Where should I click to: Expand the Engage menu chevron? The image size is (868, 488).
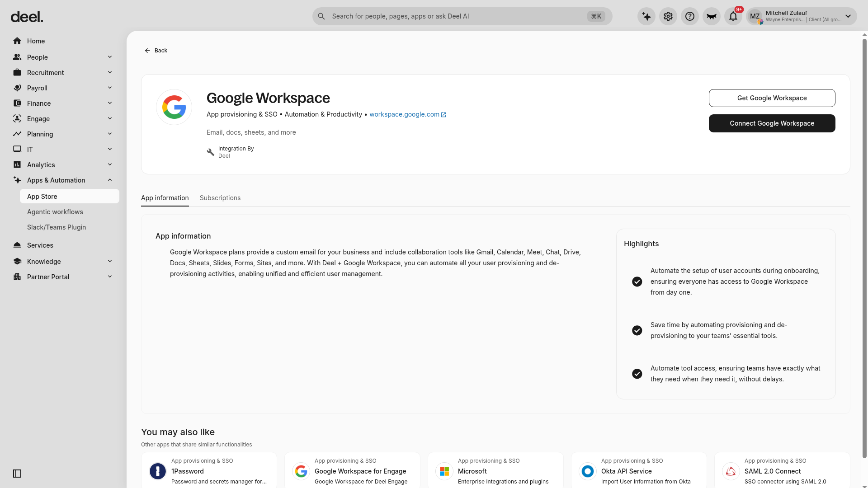pos(110,118)
